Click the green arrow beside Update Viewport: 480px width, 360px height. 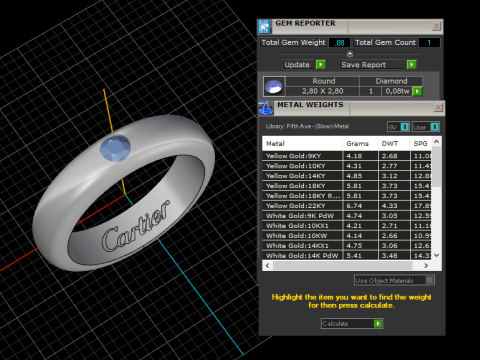click(x=321, y=64)
